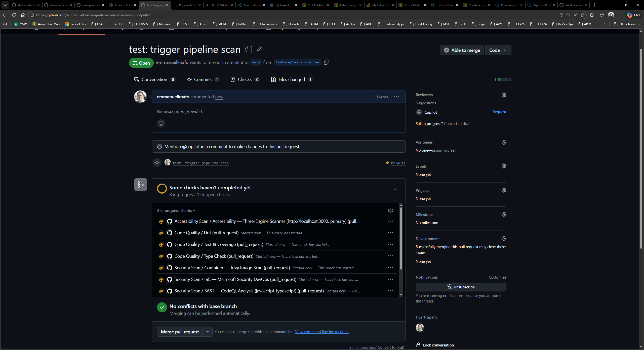Assign yourself to this pull request
This screenshot has height=350, width=644.
pyautogui.click(x=444, y=150)
